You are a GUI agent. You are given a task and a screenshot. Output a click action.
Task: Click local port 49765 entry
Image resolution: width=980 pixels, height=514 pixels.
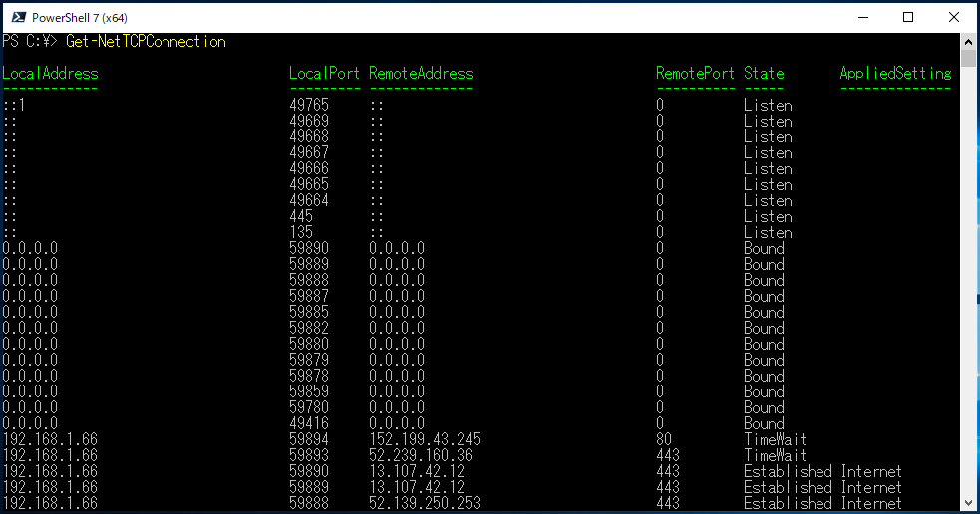[309, 106]
